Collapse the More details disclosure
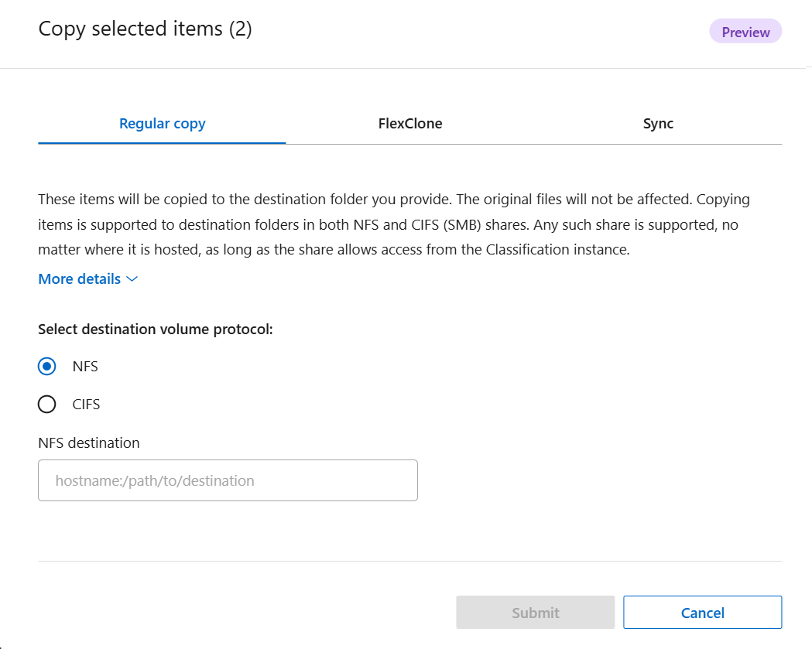Image resolution: width=812 pixels, height=649 pixels. coord(87,278)
